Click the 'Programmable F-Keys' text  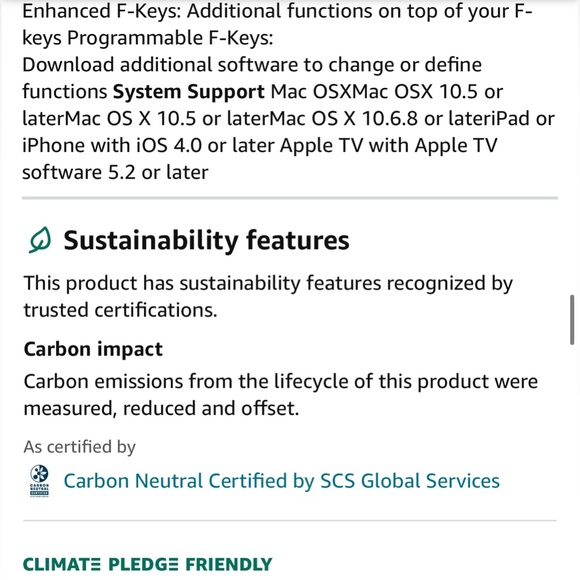tap(170, 38)
